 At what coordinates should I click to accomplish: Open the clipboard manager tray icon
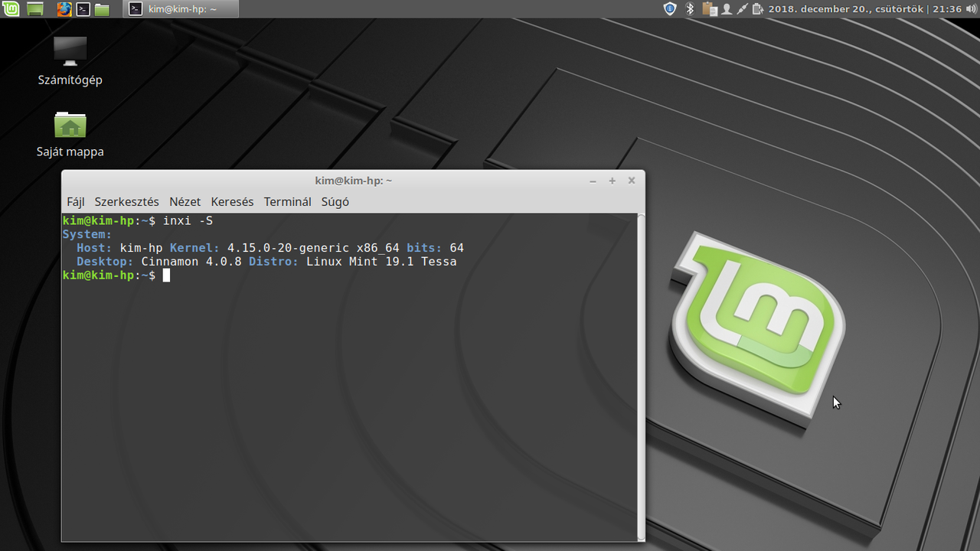click(710, 9)
